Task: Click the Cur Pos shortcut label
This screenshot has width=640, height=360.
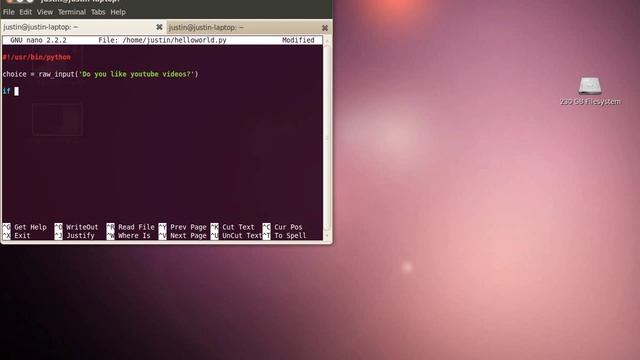Action: pyautogui.click(x=288, y=227)
